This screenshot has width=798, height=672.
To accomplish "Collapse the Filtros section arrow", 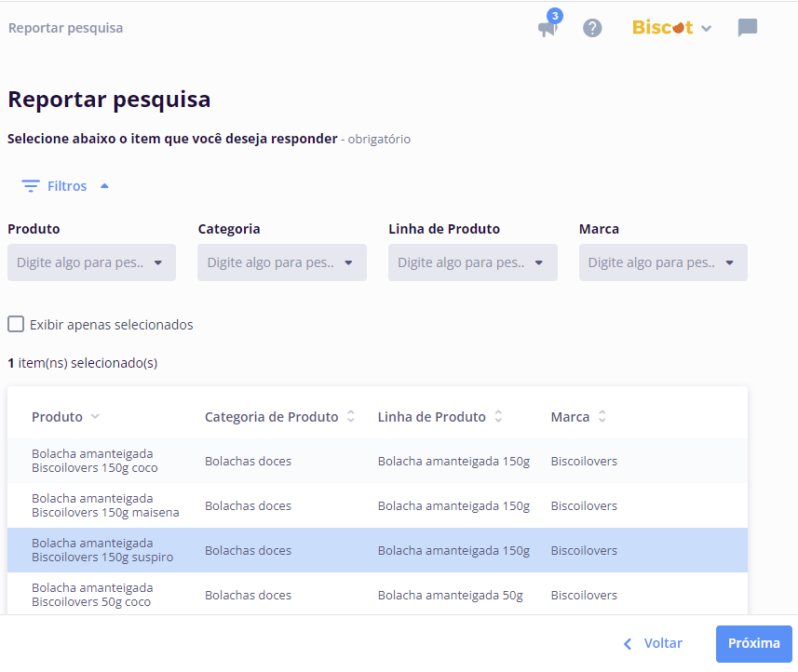I will [x=104, y=186].
